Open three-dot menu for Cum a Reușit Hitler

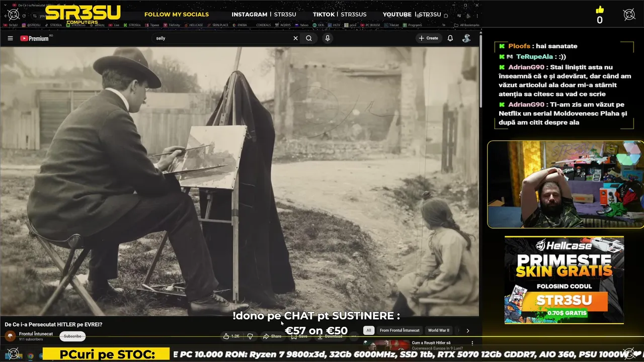(x=472, y=343)
